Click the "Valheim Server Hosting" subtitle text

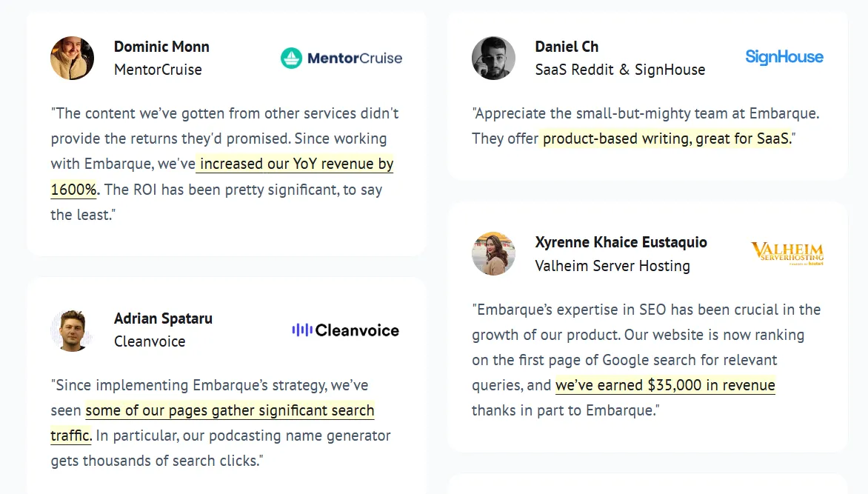[x=612, y=266]
